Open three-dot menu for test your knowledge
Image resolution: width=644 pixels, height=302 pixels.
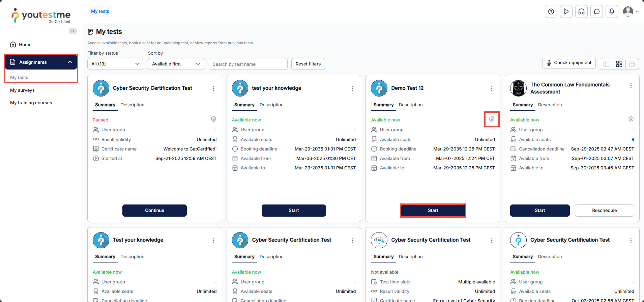tap(352, 88)
